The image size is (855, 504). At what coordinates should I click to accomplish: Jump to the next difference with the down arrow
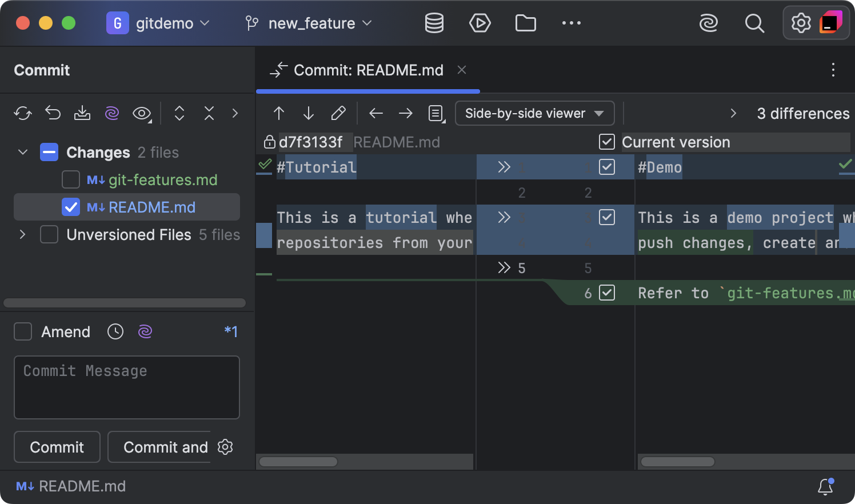[x=309, y=113]
